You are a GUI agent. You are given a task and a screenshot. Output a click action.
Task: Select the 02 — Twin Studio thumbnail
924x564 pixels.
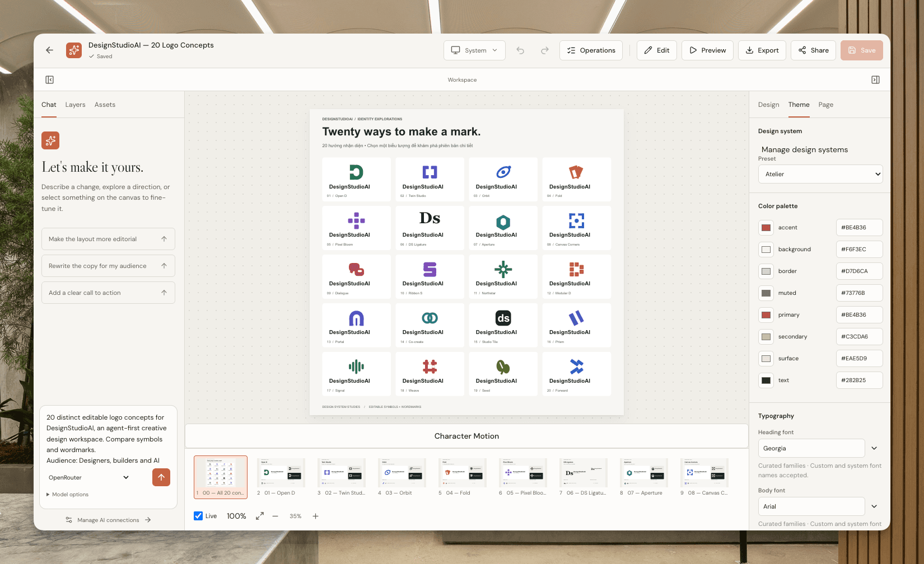342,477
